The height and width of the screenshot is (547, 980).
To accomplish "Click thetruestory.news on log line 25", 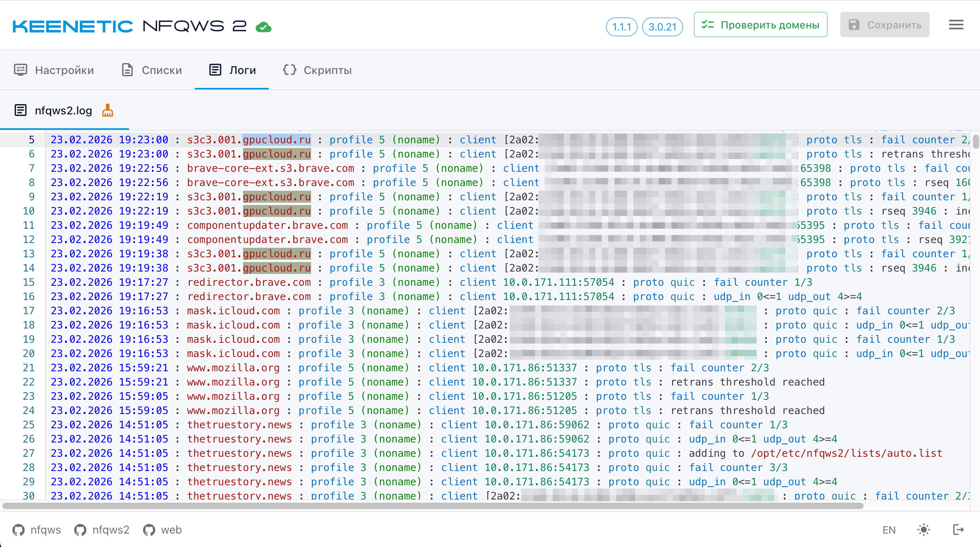I will pyautogui.click(x=239, y=425).
